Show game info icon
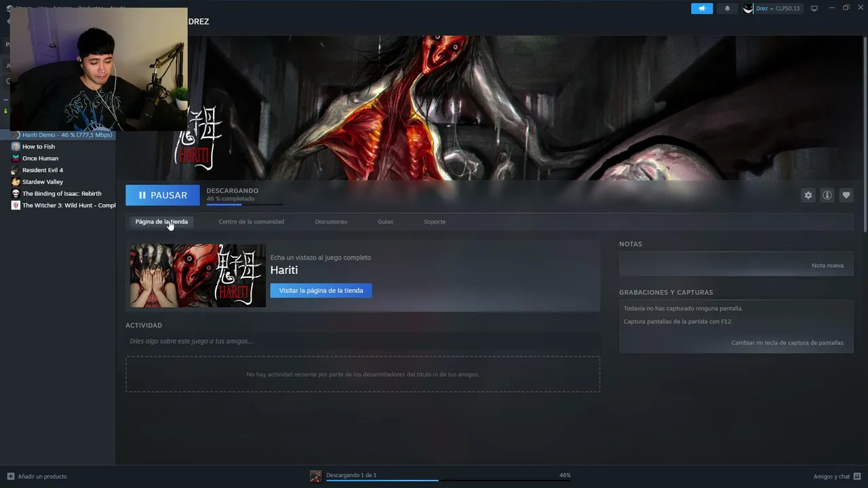This screenshot has height=488, width=868. click(x=827, y=195)
